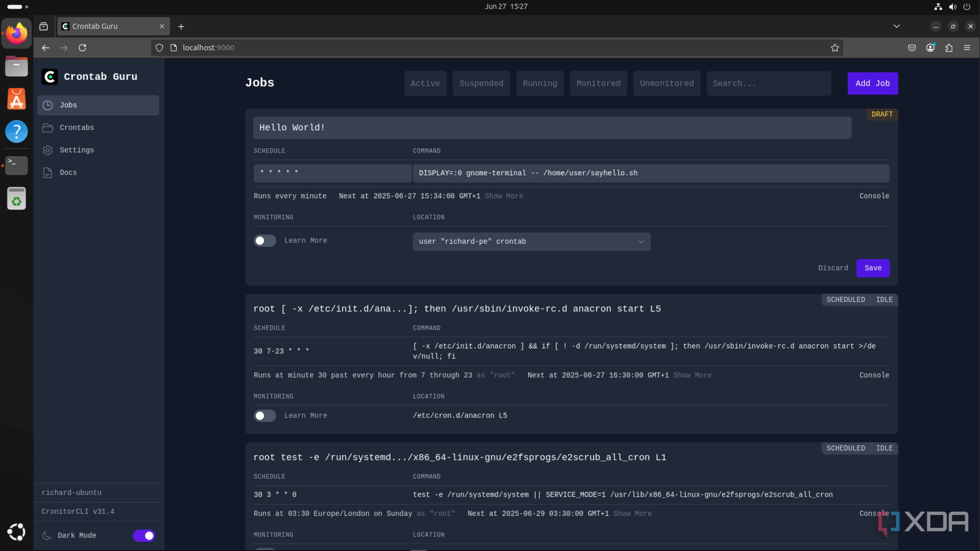
Task: Toggle Dark Mode switch
Action: tap(144, 535)
